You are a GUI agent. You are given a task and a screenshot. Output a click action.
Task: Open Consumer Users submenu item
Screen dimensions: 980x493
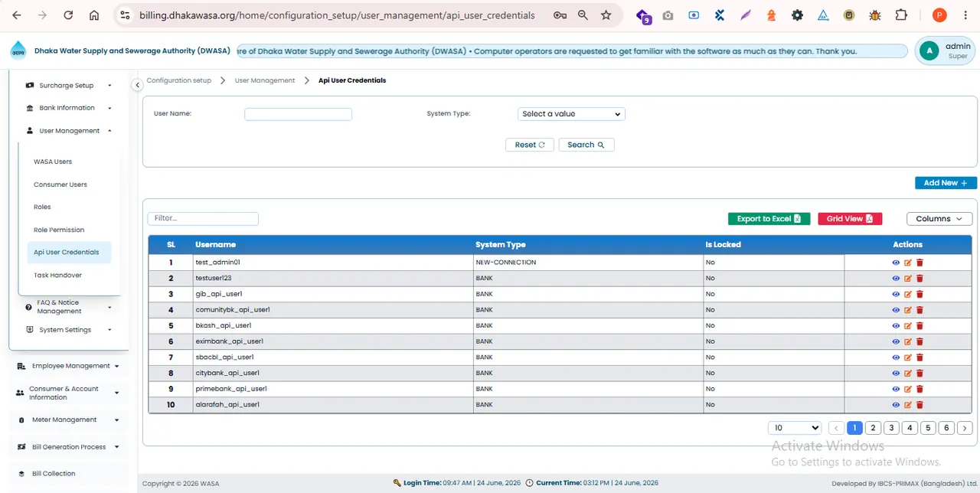point(60,184)
